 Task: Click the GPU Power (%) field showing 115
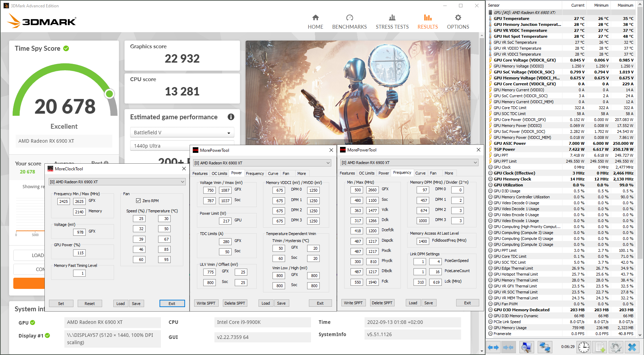[x=79, y=253]
